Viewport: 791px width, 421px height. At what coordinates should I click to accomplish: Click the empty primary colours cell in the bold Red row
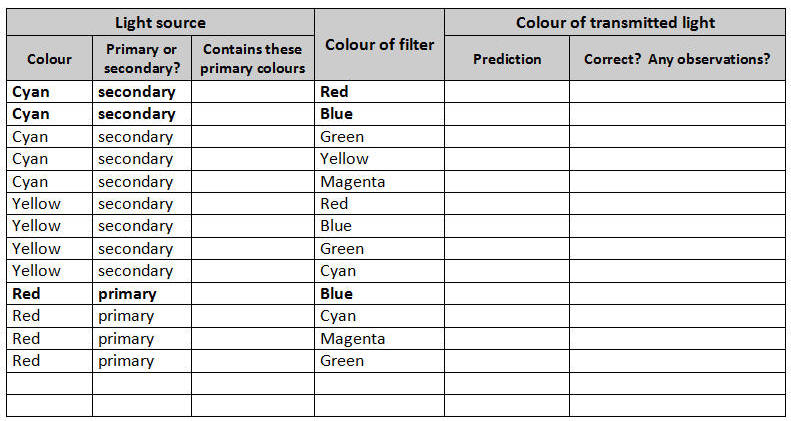[x=253, y=294]
